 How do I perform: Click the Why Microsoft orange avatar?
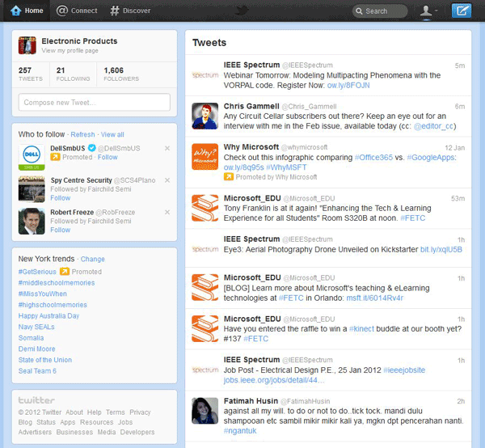click(x=205, y=157)
